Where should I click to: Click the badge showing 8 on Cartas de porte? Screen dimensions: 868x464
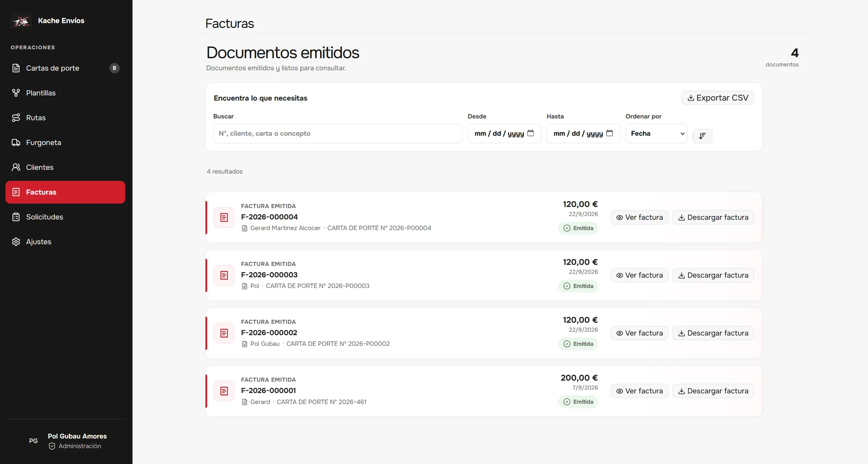click(x=115, y=68)
